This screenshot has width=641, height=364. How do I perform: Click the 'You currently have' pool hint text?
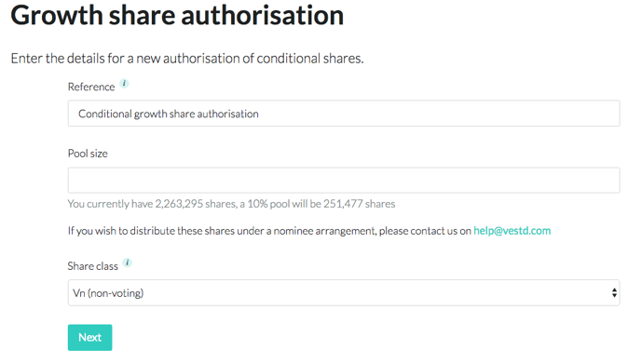[231, 204]
